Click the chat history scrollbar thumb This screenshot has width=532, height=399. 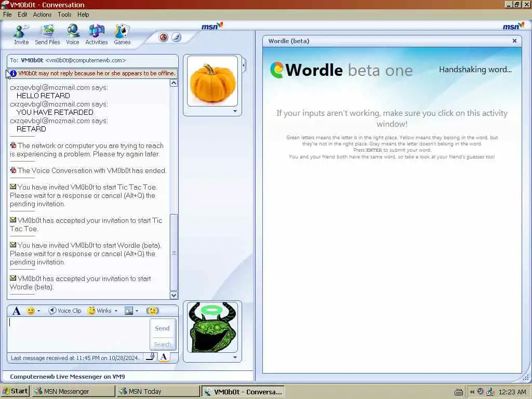point(174,252)
